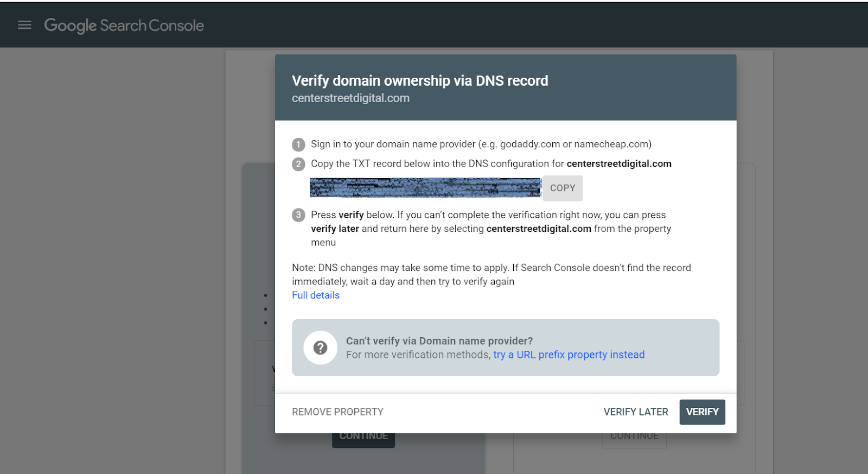Click REMOVE PROPERTY

click(337, 412)
